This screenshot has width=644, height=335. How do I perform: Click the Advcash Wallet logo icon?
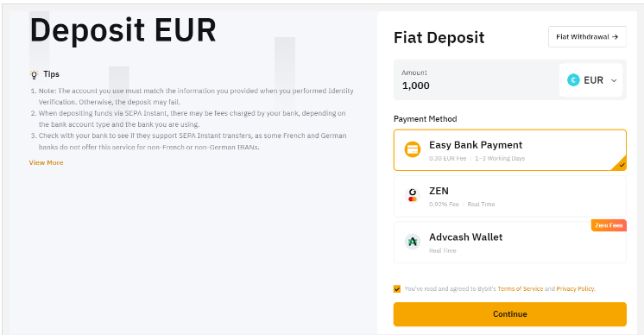tap(413, 242)
